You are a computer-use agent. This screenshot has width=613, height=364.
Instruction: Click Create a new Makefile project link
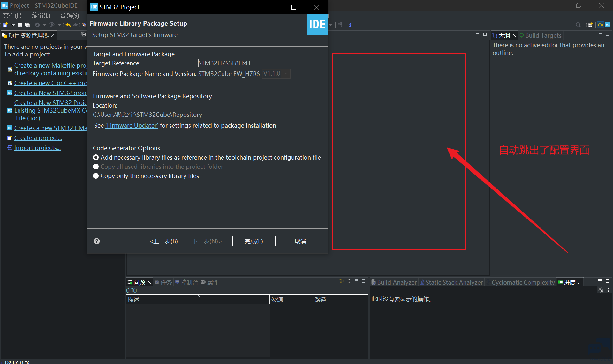tap(50, 69)
